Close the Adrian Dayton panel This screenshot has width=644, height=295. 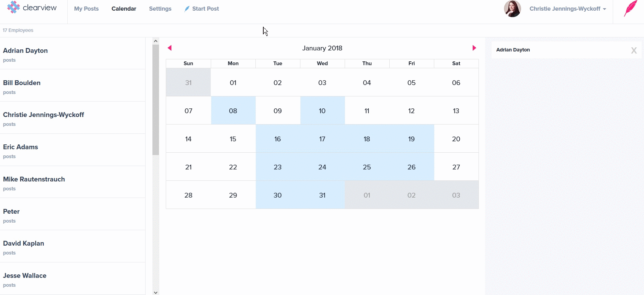coord(634,50)
